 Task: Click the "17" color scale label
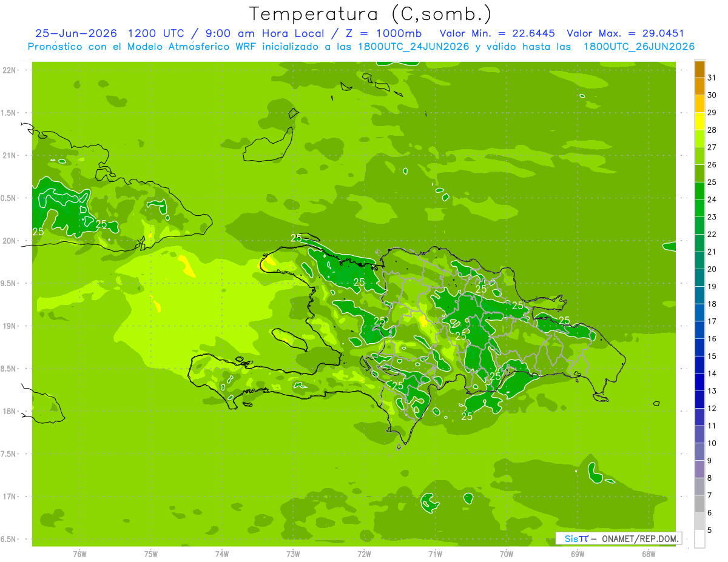(712, 321)
